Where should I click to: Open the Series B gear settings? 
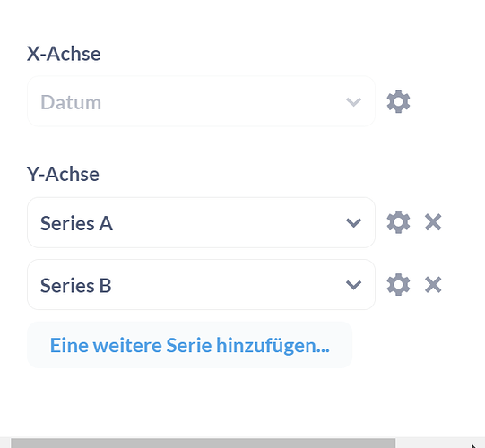[398, 284]
